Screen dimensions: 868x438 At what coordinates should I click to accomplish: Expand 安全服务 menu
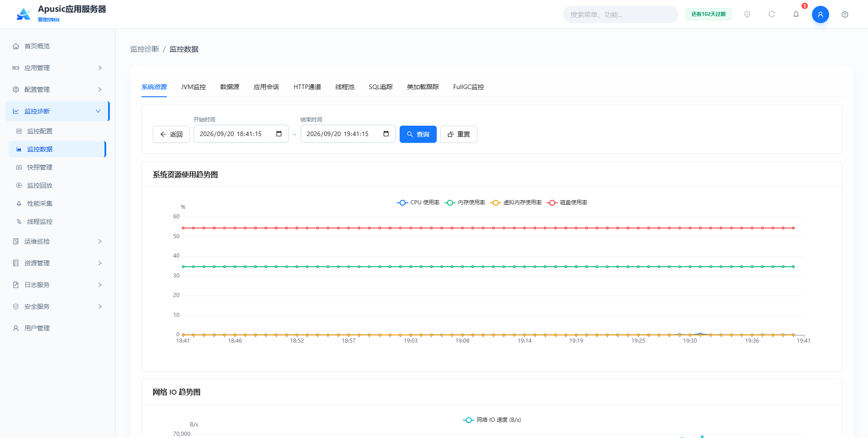[x=57, y=306]
